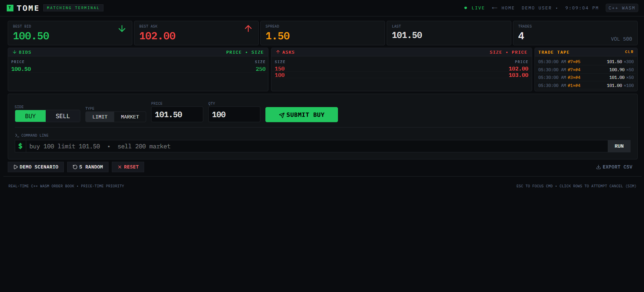Reset the order book
The height and width of the screenshot is (292, 644).
pos(128,167)
